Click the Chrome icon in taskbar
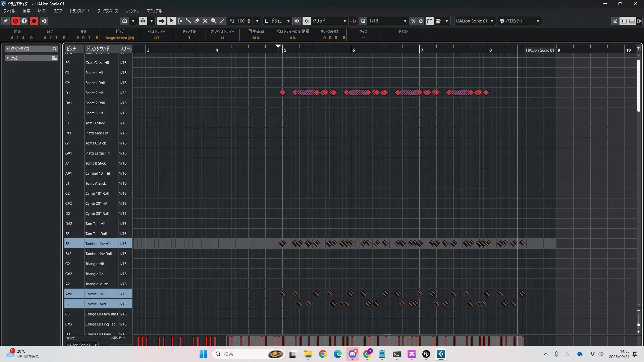Viewport: 644px width, 362px height. point(323,354)
